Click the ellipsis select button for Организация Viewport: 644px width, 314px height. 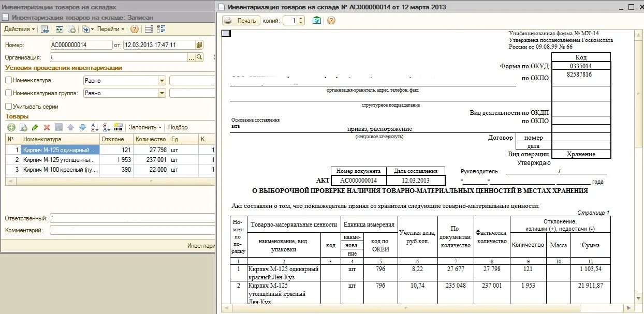click(192, 57)
